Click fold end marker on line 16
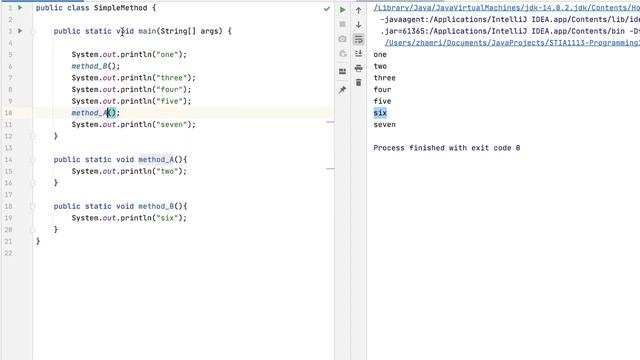 click(x=33, y=183)
